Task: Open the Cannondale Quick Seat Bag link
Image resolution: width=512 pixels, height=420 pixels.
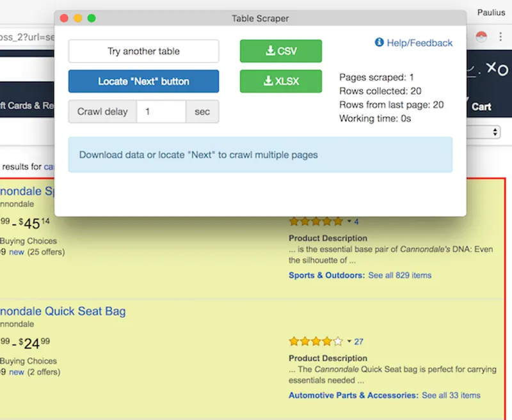Action: click(x=63, y=311)
